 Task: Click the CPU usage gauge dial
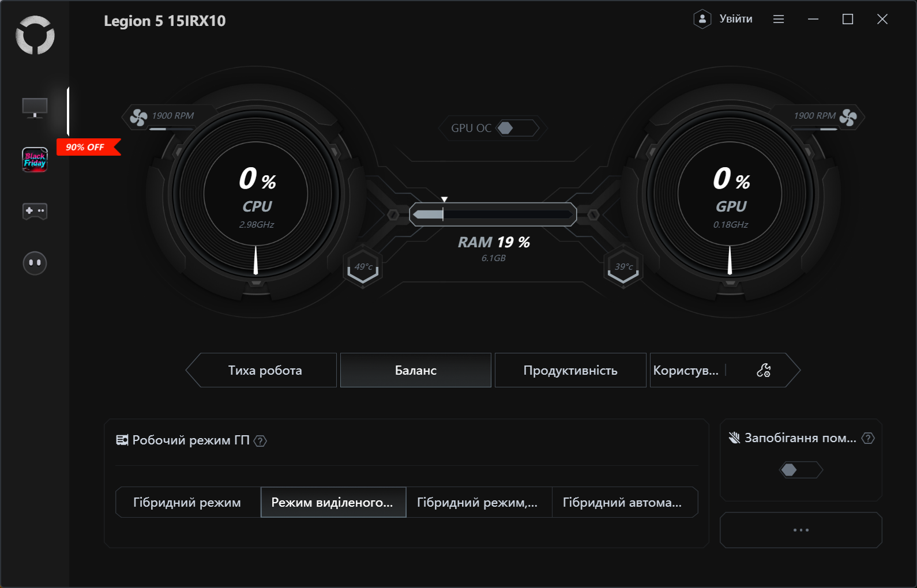[256, 194]
